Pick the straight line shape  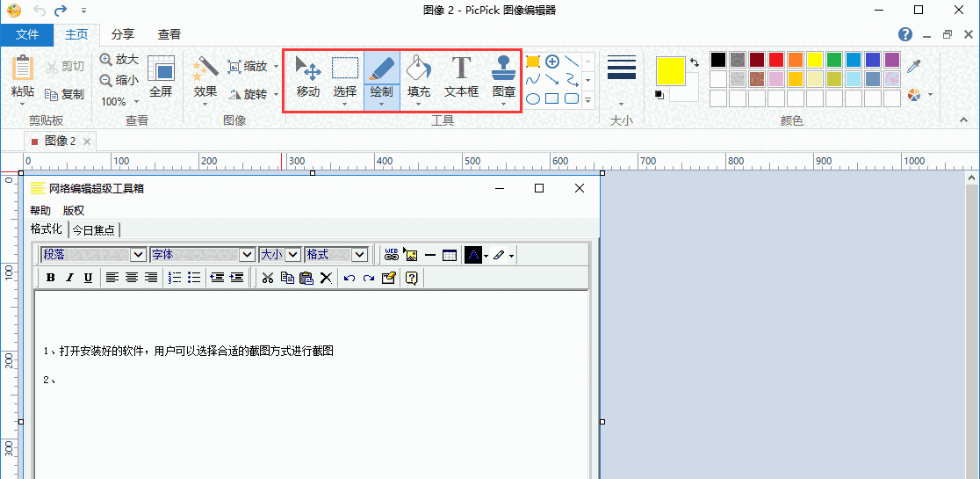(572, 62)
